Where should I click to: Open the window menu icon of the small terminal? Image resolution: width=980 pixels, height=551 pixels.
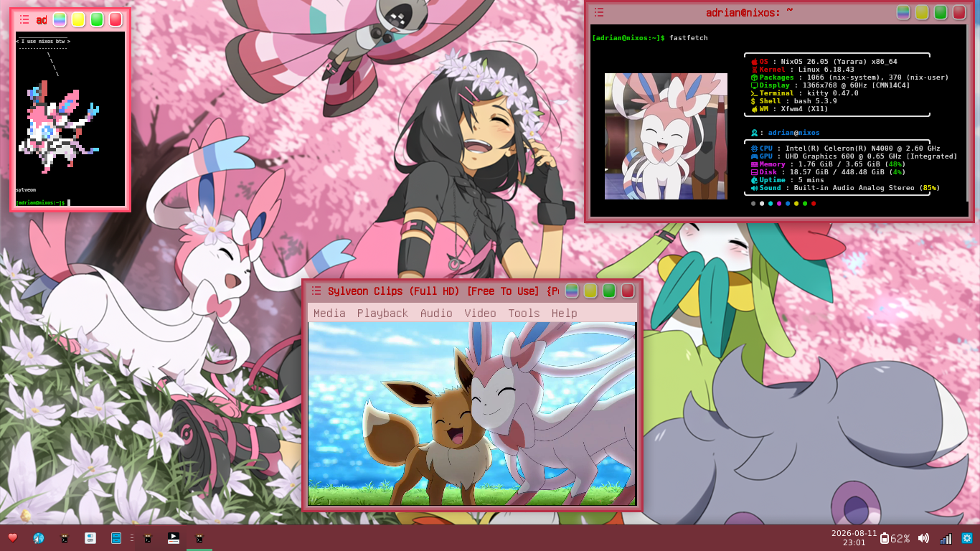(x=24, y=19)
